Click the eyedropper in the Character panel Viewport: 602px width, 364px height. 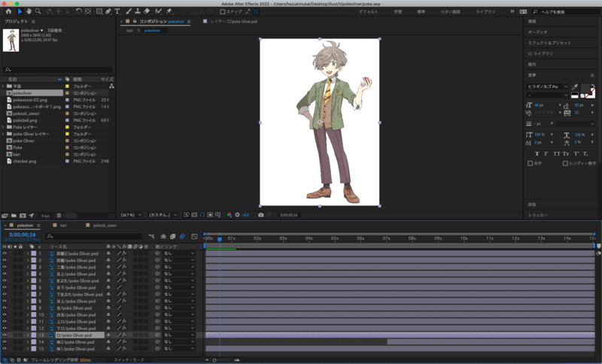point(575,86)
